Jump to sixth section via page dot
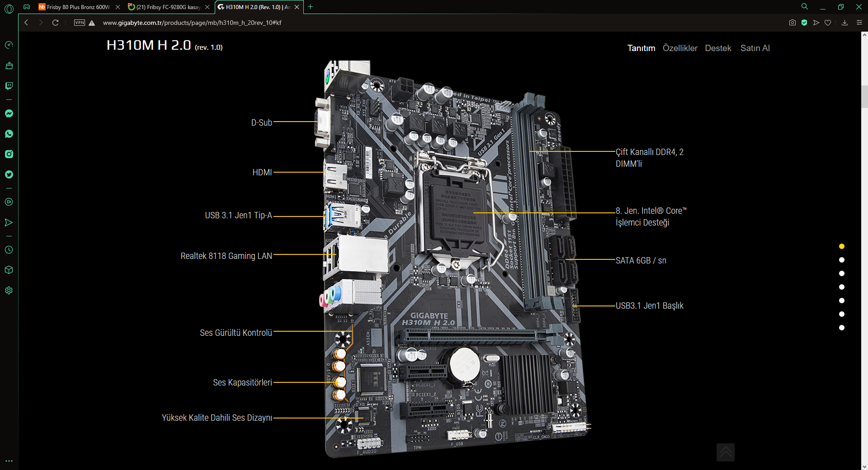This screenshot has height=470, width=868. click(842, 314)
